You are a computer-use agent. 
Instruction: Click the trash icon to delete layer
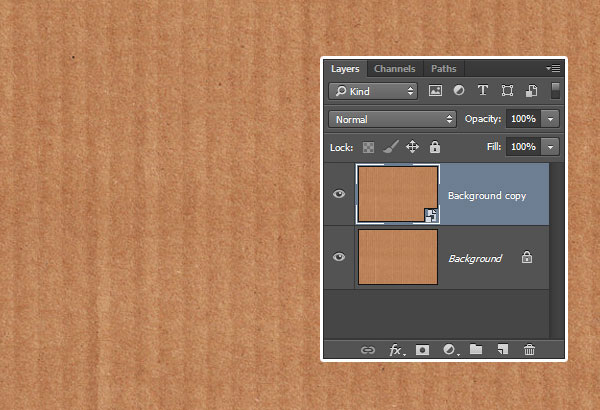pyautogui.click(x=529, y=350)
